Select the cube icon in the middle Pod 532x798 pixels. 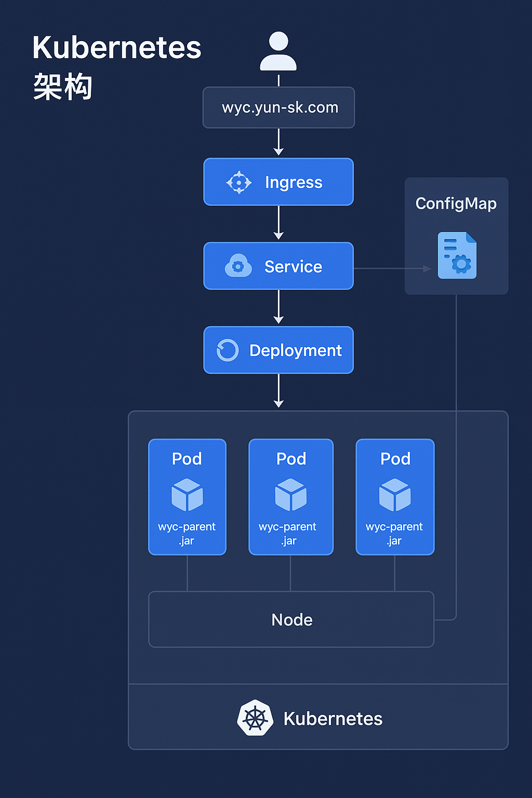coord(291,495)
